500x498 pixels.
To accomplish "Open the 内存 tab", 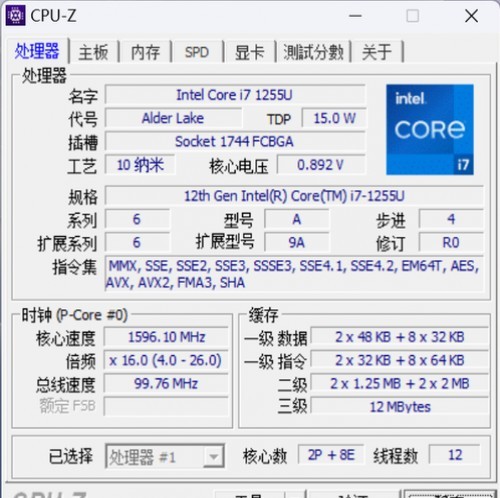I will tap(145, 52).
